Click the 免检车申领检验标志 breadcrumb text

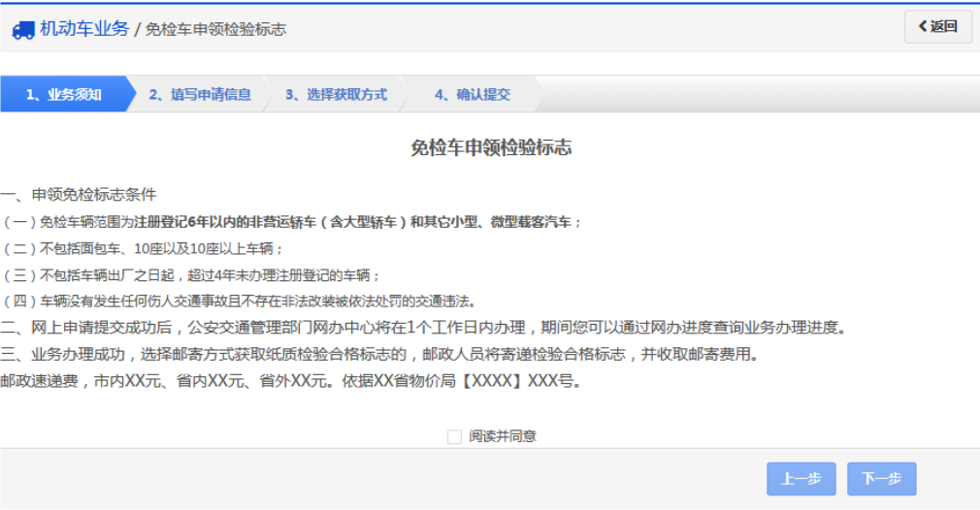pos(215,30)
